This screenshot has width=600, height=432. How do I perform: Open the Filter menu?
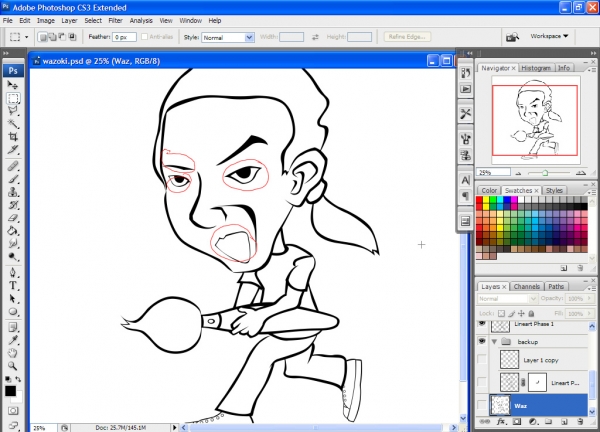coord(115,21)
